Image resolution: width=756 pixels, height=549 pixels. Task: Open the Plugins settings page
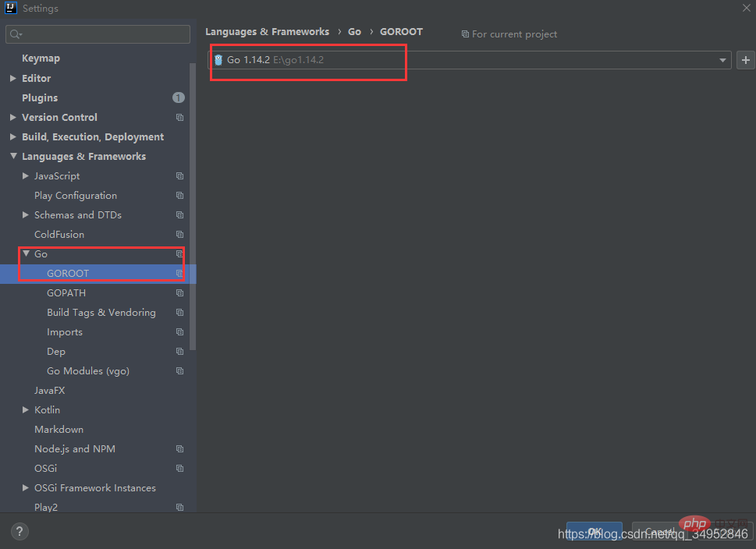pyautogui.click(x=40, y=97)
